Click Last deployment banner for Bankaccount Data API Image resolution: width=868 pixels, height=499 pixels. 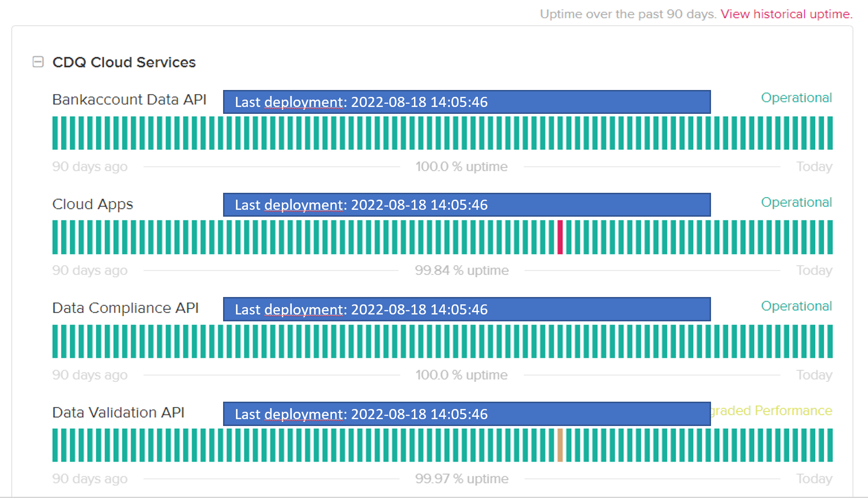tap(466, 102)
